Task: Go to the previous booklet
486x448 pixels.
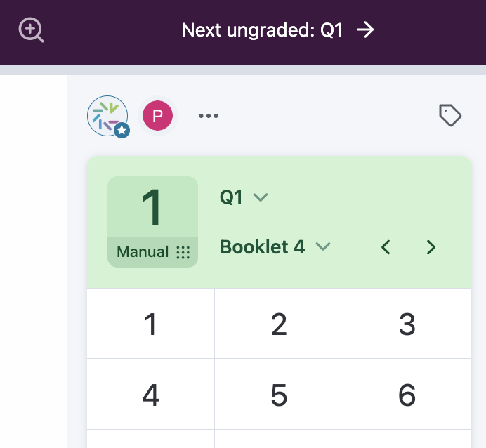Action: [x=386, y=247]
